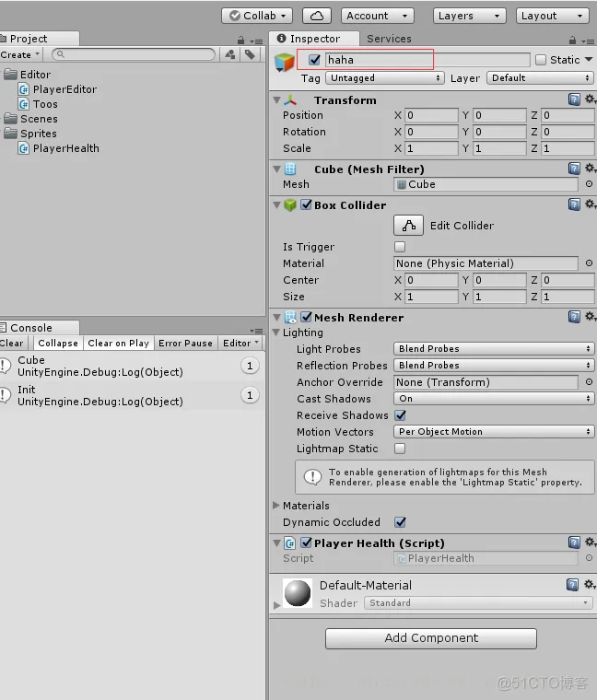Open Mesh object picker circle
The width and height of the screenshot is (597, 700).
pos(589,184)
